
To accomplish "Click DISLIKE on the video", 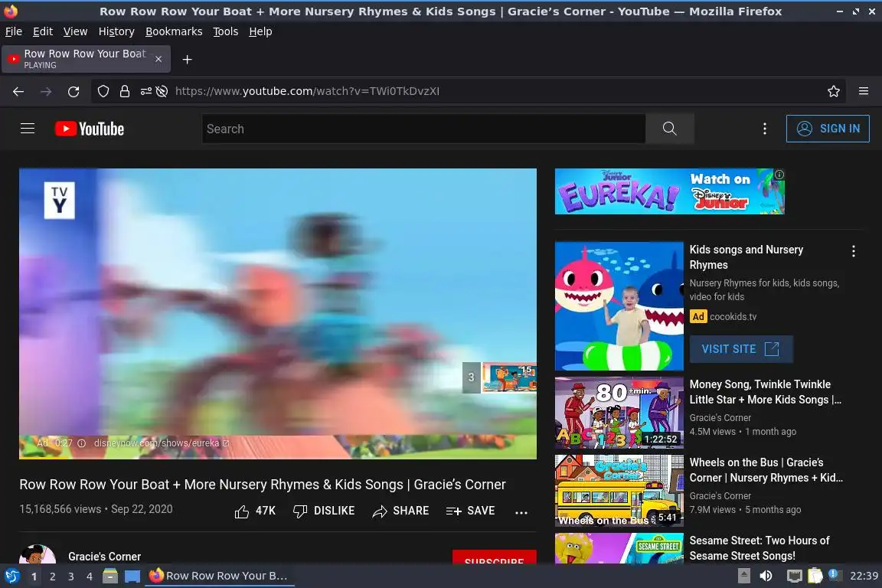I will [324, 511].
